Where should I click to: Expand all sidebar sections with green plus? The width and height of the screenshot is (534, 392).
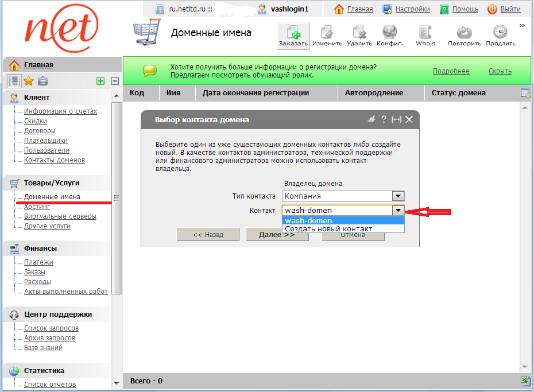[100, 81]
